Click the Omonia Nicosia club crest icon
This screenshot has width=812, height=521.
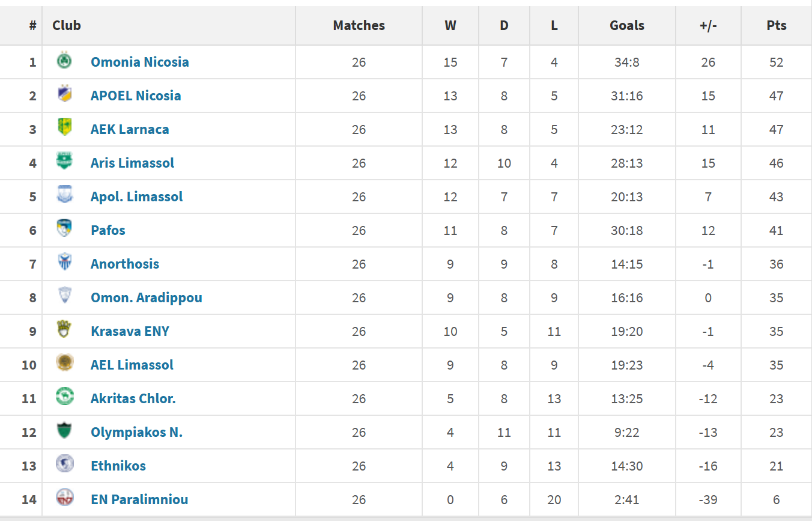tap(64, 61)
